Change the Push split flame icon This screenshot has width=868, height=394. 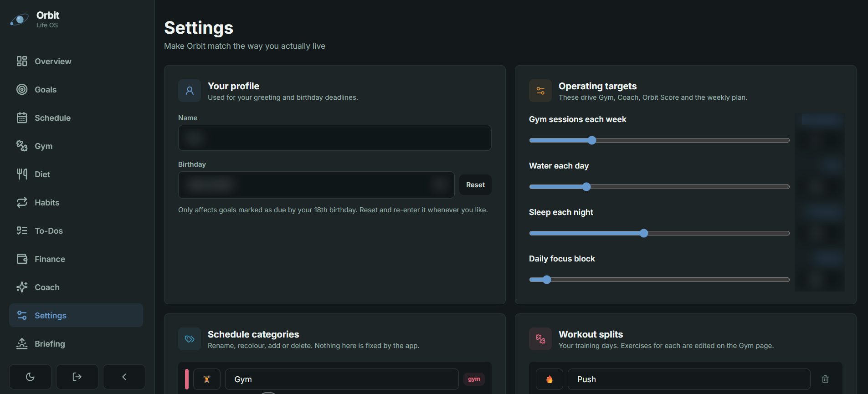550,379
